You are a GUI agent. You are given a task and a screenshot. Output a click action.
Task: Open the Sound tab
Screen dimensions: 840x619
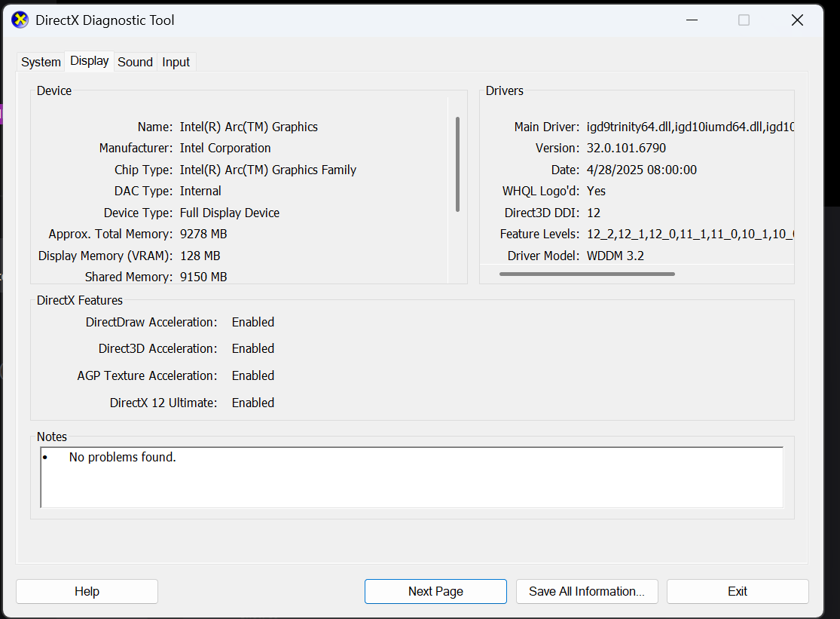135,62
